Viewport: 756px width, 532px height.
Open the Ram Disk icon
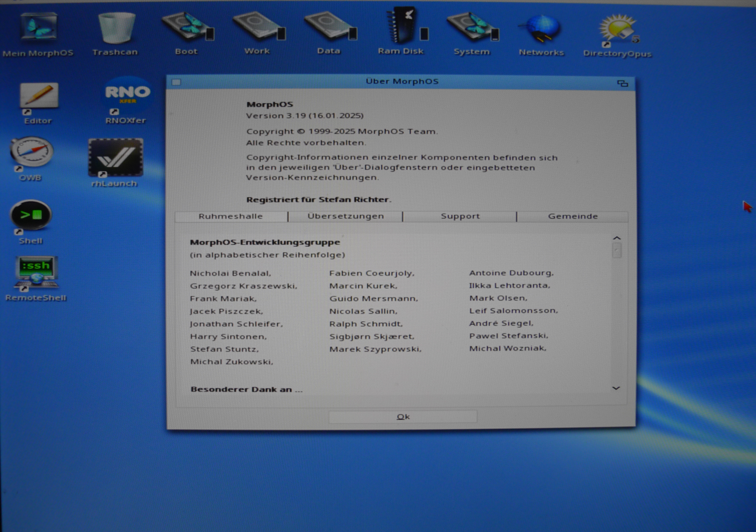click(x=407, y=25)
